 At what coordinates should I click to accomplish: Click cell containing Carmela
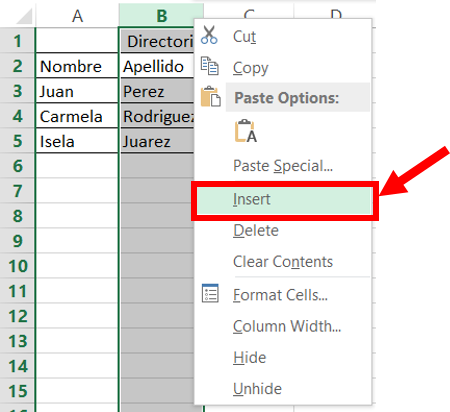click(77, 116)
